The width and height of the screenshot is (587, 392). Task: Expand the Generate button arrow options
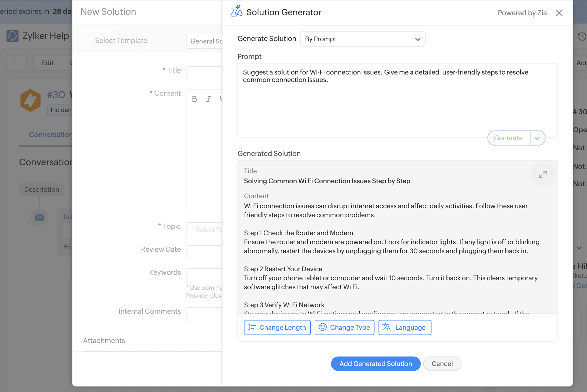[537, 138]
